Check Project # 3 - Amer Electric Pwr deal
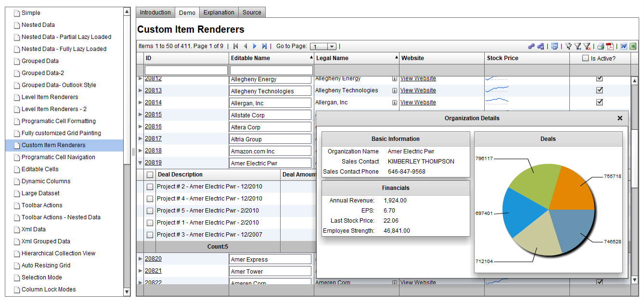Image resolution: width=644 pixels, height=302 pixels. pos(150,235)
